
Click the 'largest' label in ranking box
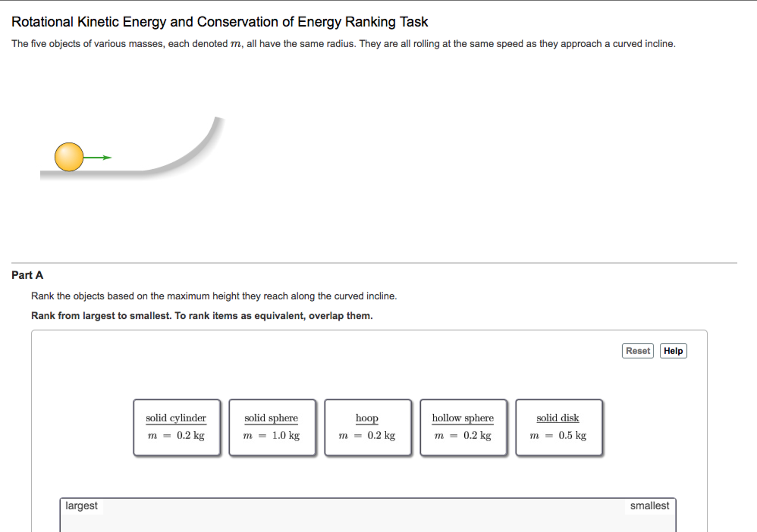(81, 505)
